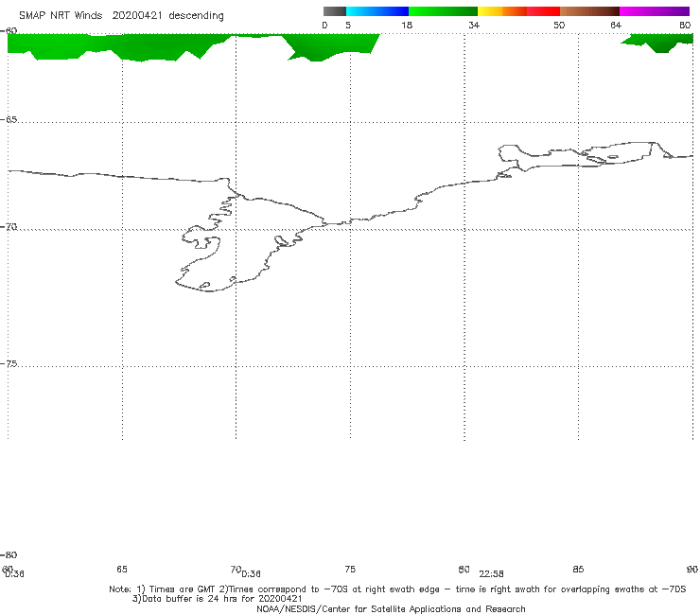
Task: Click the longitude axis label '65' below the map
Action: (122, 569)
